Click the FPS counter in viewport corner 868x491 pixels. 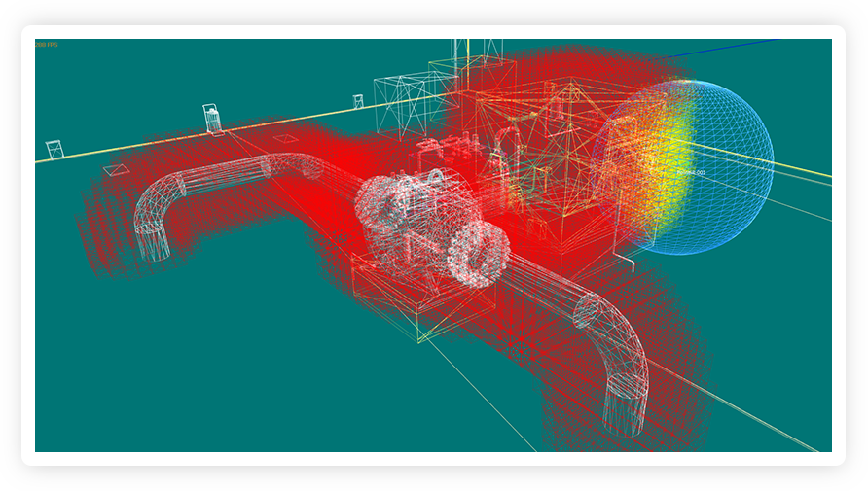(46, 45)
